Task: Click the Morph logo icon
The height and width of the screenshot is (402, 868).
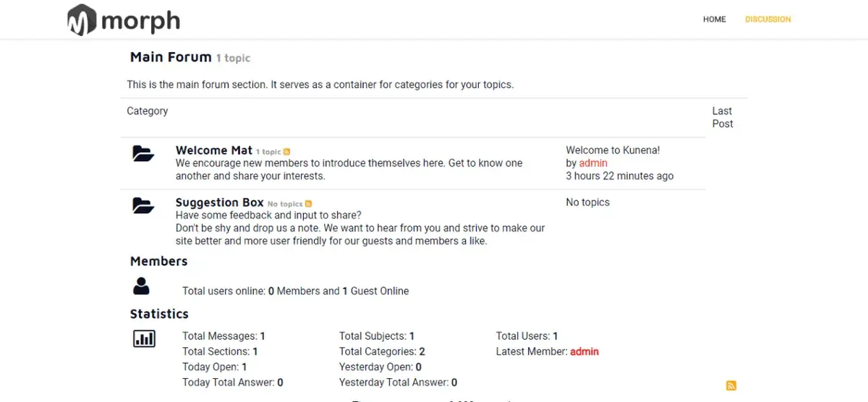Action: click(82, 20)
